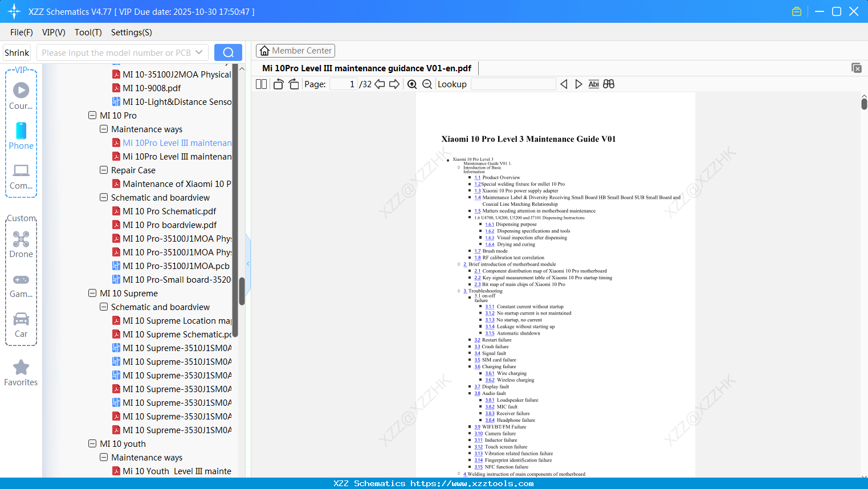Go to the previous page with left arrow

coord(380,84)
